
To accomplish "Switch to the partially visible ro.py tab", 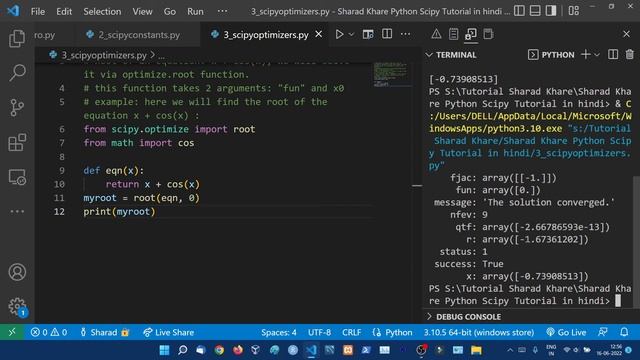I will click(44, 35).
